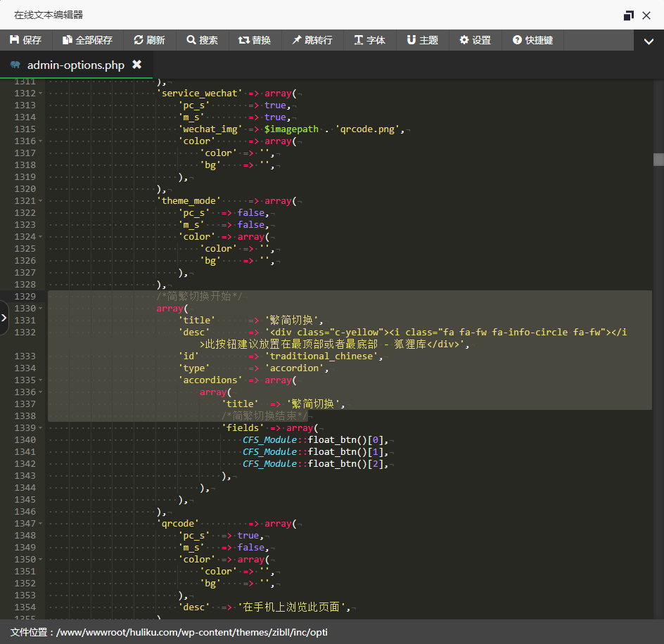This screenshot has width=664, height=644.
Task: Fold the array block at line 1347
Action: pos(41,524)
